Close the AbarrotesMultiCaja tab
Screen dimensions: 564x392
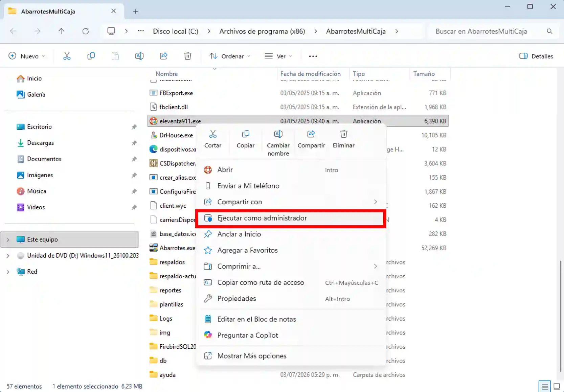(x=114, y=11)
